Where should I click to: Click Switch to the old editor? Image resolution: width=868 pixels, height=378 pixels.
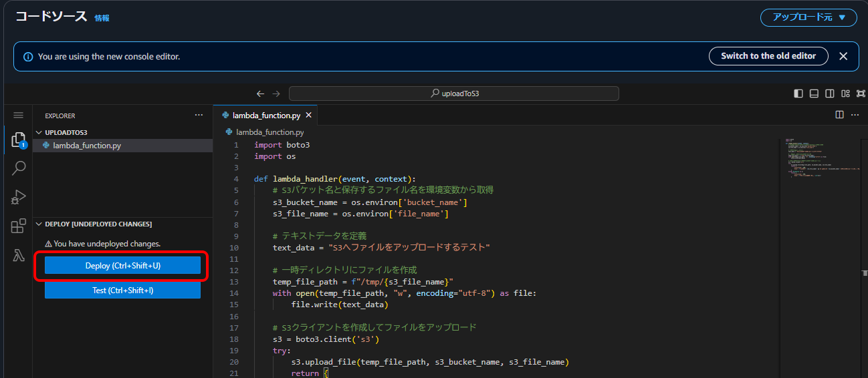point(768,56)
